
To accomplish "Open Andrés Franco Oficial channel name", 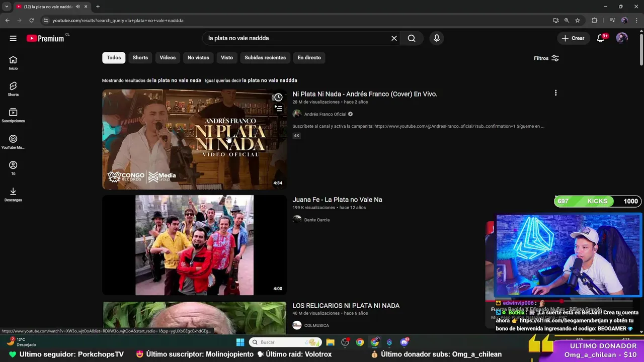I will point(325,114).
